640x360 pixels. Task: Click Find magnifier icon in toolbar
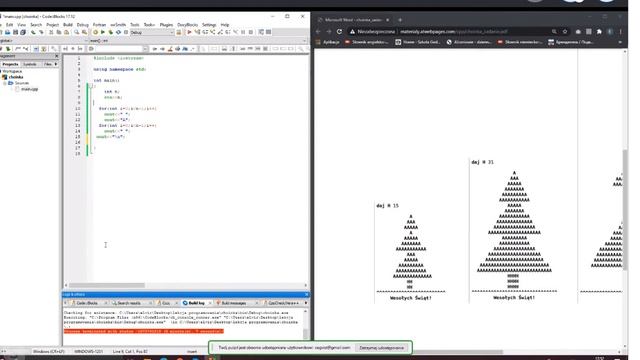tap(77, 32)
